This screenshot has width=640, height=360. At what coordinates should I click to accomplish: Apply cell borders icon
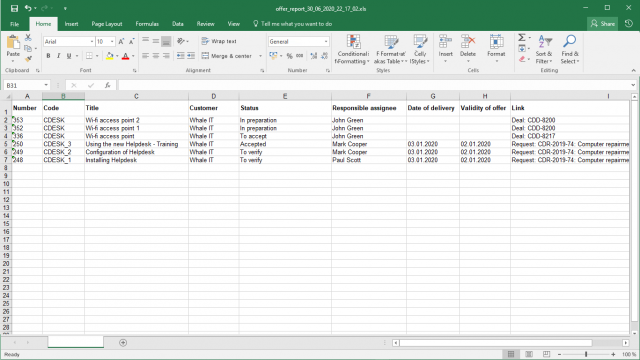coord(89,56)
